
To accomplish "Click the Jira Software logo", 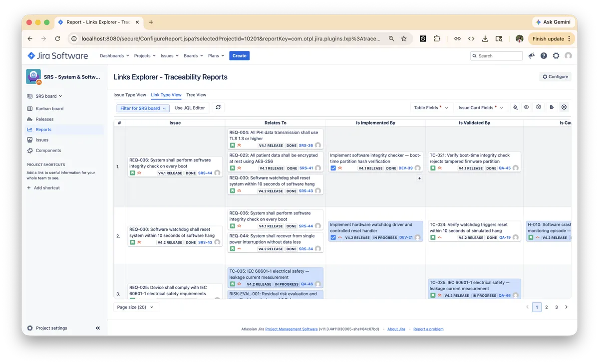I will 58,56.
